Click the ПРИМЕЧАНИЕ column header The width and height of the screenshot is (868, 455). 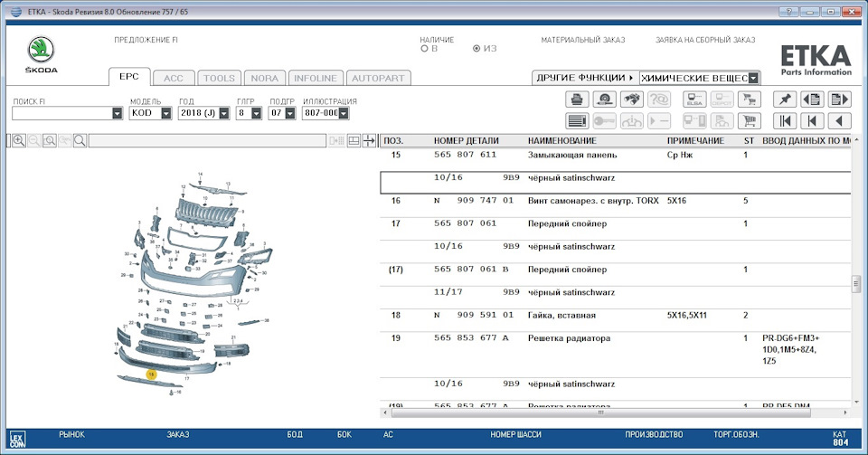695,141
